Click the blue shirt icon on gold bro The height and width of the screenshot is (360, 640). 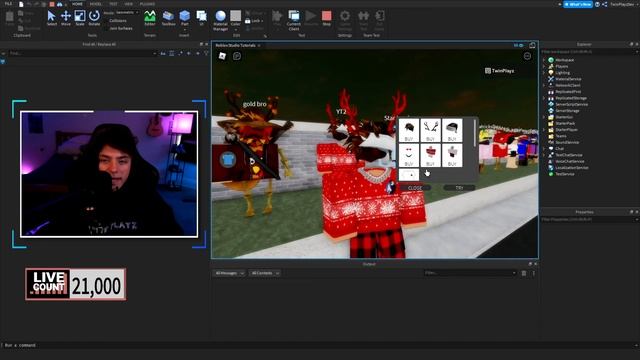pyautogui.click(x=228, y=159)
